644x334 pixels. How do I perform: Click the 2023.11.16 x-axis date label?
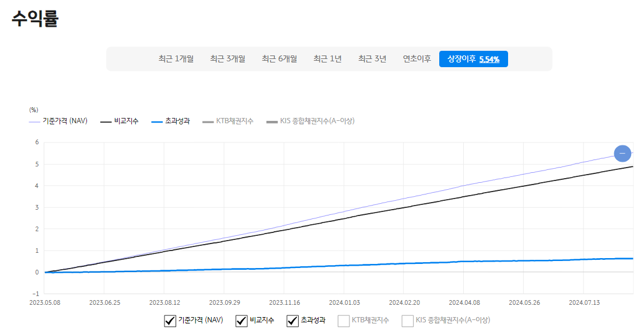click(x=285, y=302)
